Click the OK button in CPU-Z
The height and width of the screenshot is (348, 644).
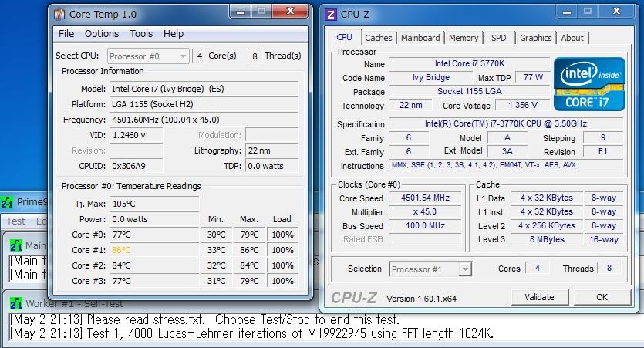click(602, 297)
